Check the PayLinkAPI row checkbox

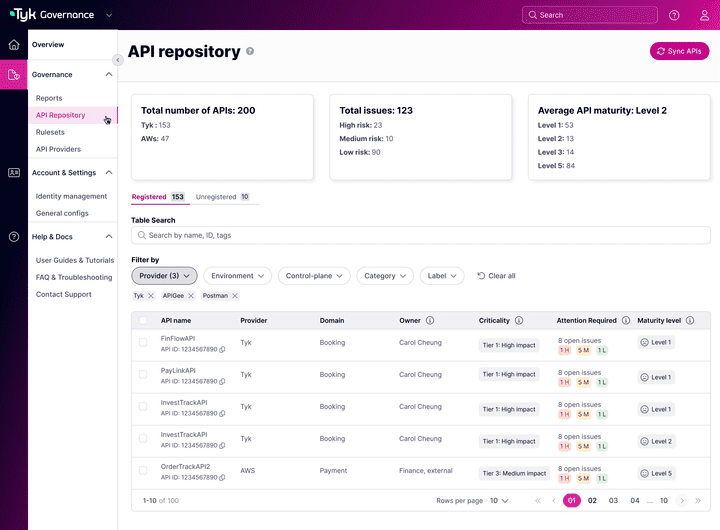click(x=143, y=375)
